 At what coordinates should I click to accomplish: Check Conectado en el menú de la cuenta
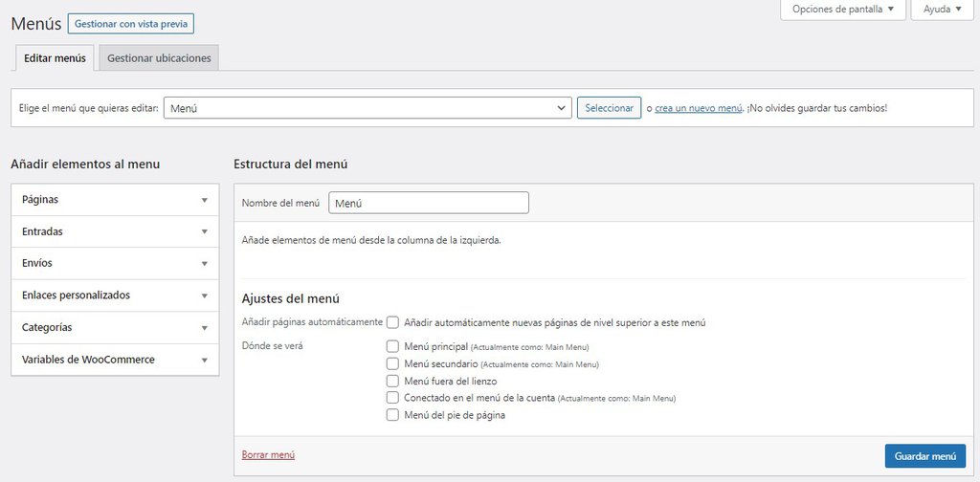[x=392, y=397]
